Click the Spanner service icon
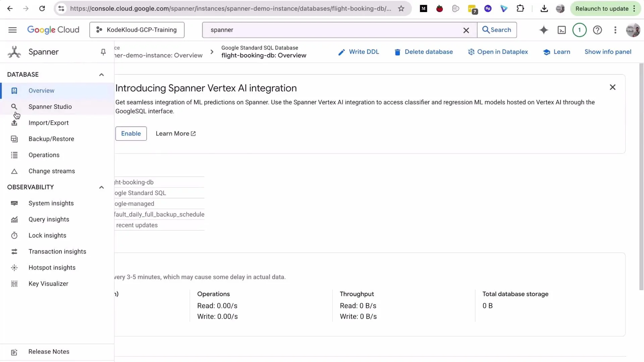644x362 pixels. click(x=14, y=52)
